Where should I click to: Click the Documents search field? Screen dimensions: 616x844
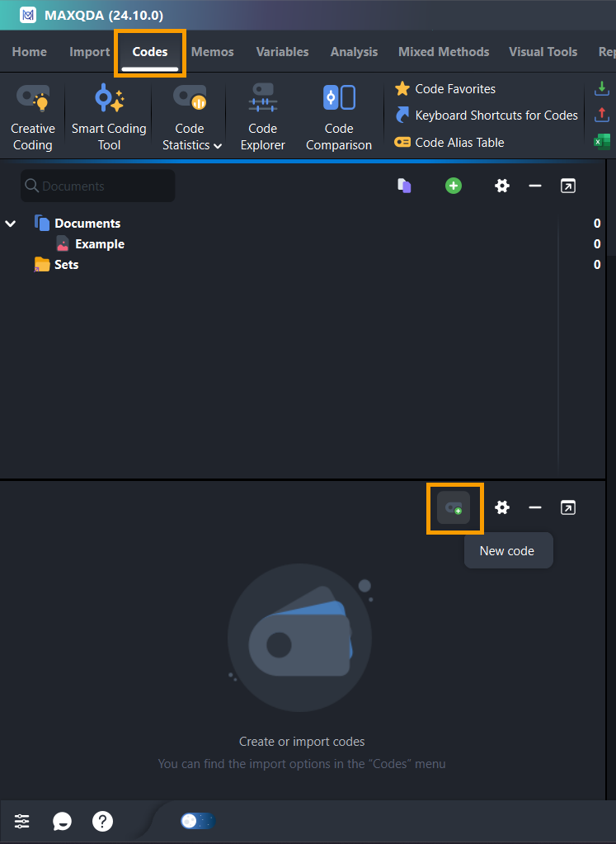[99, 186]
